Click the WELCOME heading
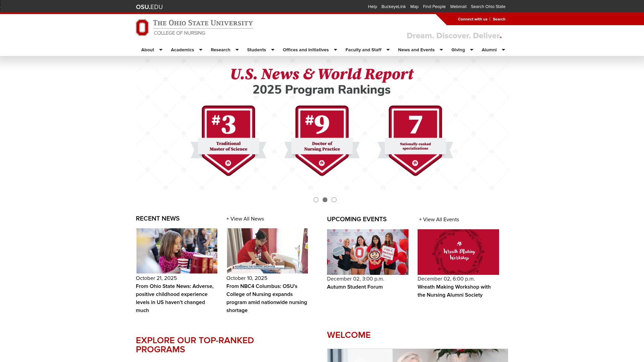 tap(349, 335)
